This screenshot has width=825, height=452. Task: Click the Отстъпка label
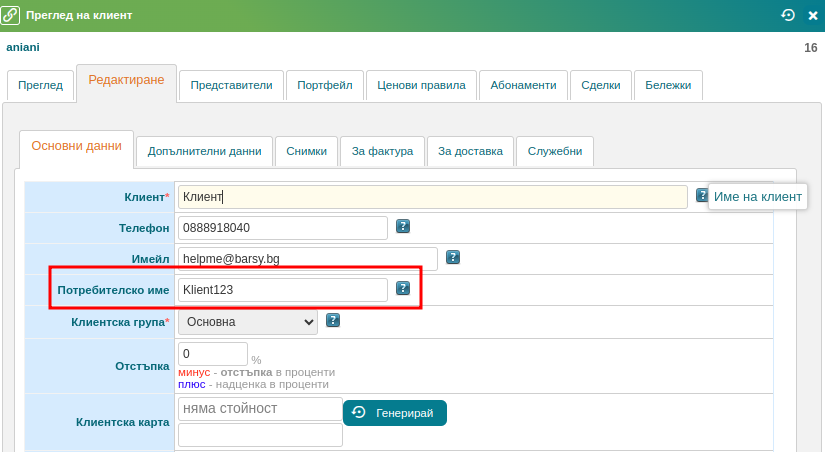[x=142, y=366]
